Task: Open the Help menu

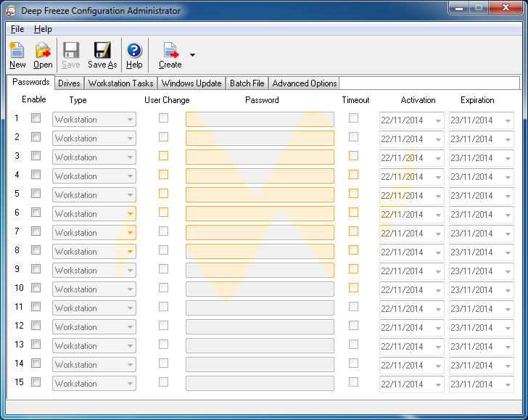Action: pos(43,29)
